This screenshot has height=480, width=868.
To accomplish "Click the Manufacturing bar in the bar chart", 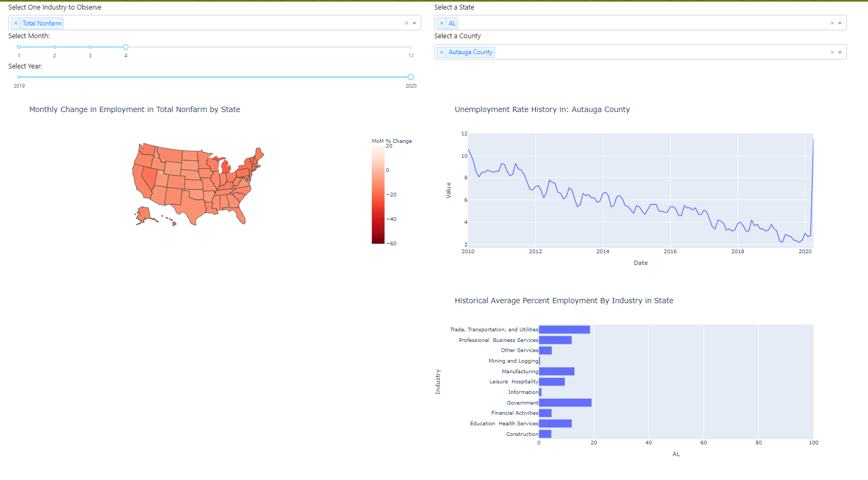I will pyautogui.click(x=556, y=371).
